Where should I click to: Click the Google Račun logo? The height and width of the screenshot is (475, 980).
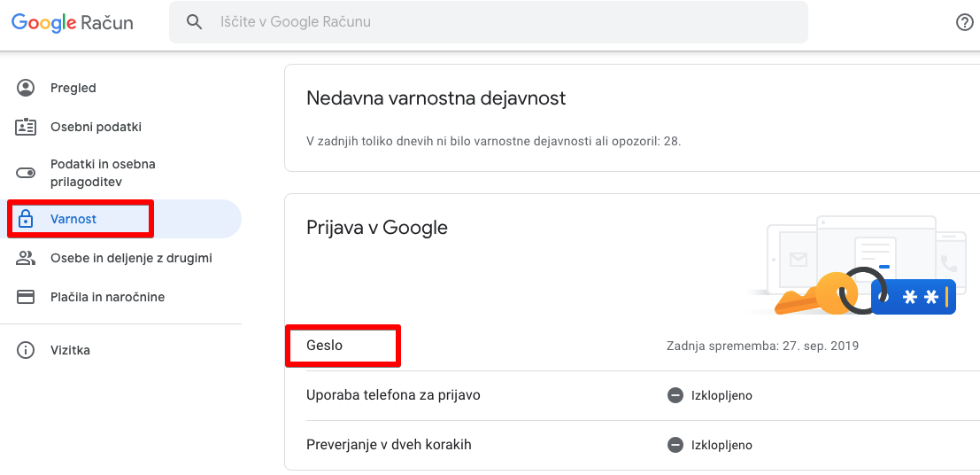[73, 23]
